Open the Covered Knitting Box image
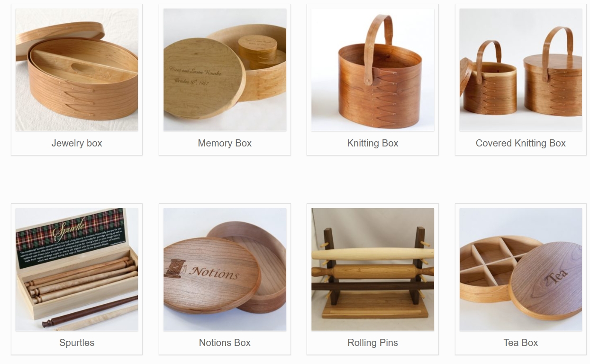590x364 pixels. point(521,70)
